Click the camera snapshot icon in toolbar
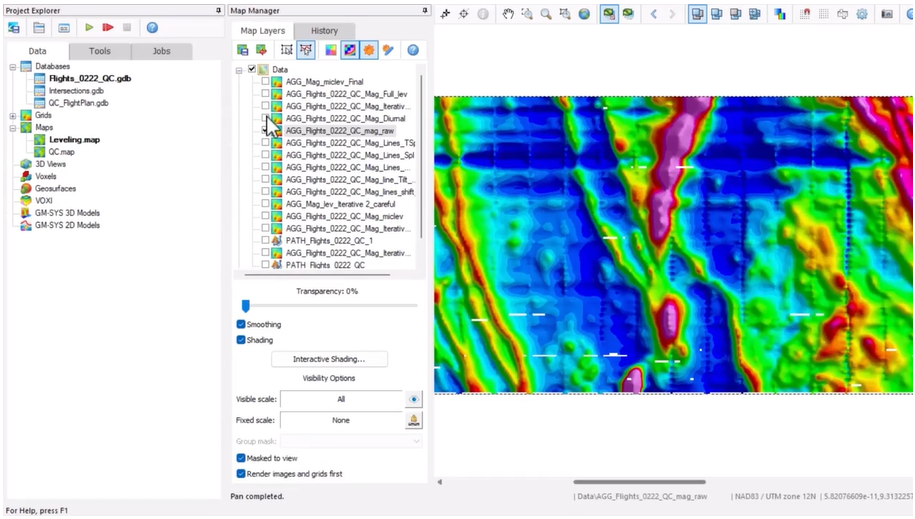The image size is (915, 519). [887, 14]
